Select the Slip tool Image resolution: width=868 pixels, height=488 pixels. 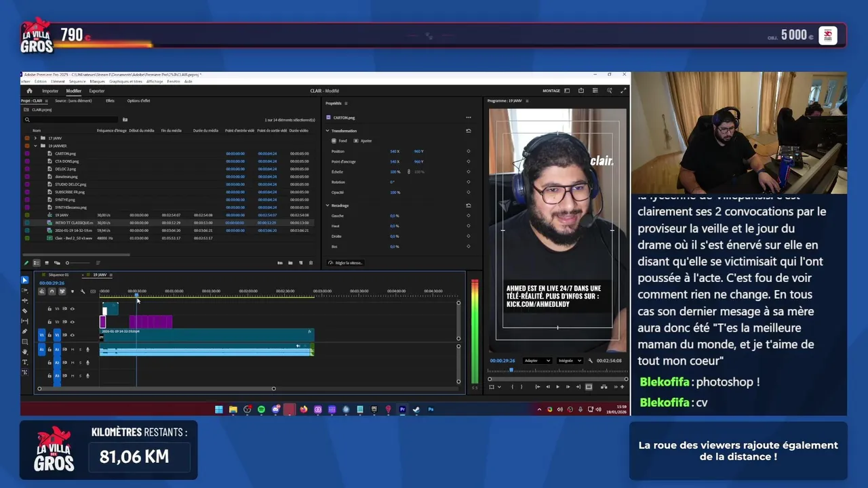(25, 321)
